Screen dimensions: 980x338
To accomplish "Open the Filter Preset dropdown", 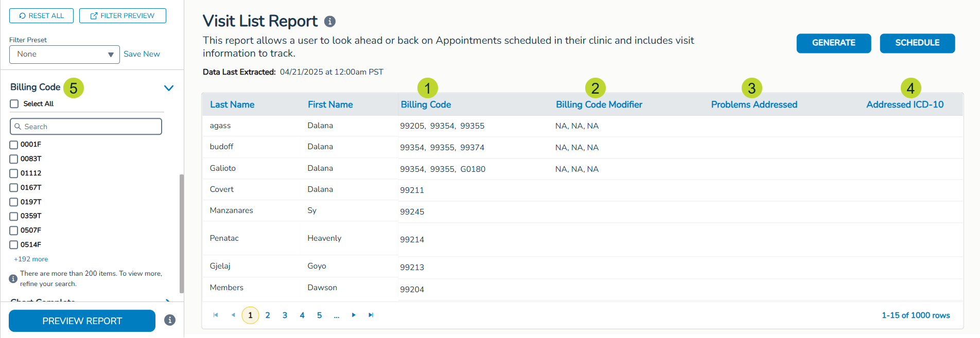I will click(x=64, y=55).
